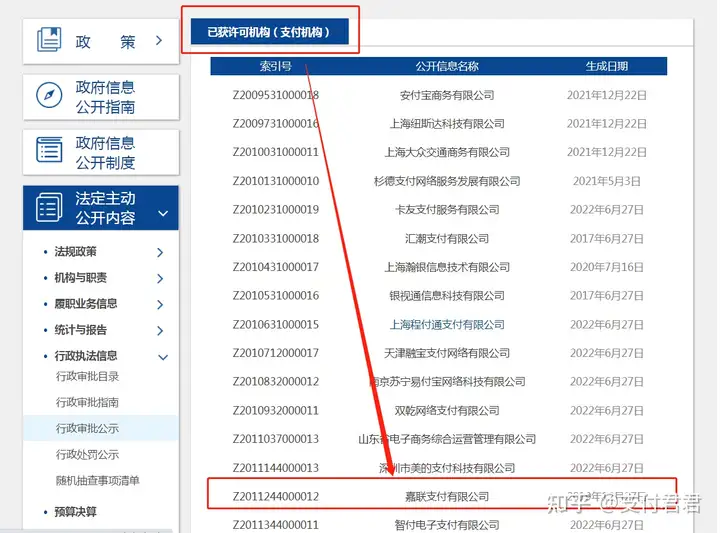Open 预算决算 submenu item
Screen dimensions: 720x533
click(75, 512)
